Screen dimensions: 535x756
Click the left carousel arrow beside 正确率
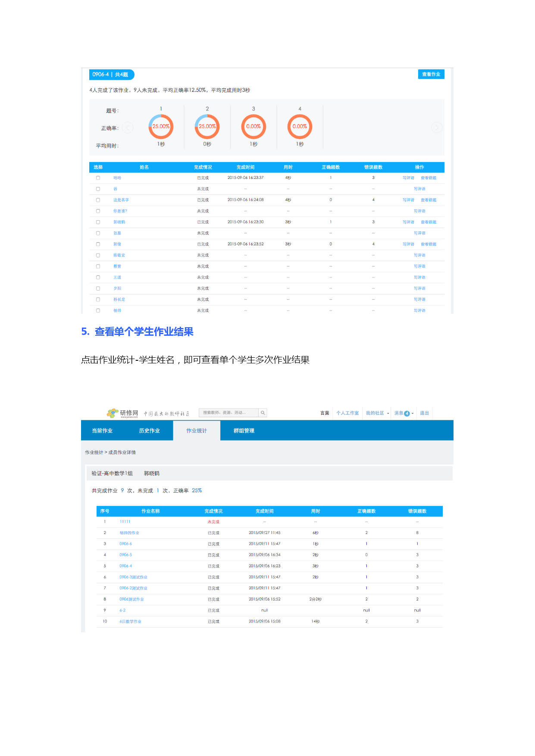128,128
